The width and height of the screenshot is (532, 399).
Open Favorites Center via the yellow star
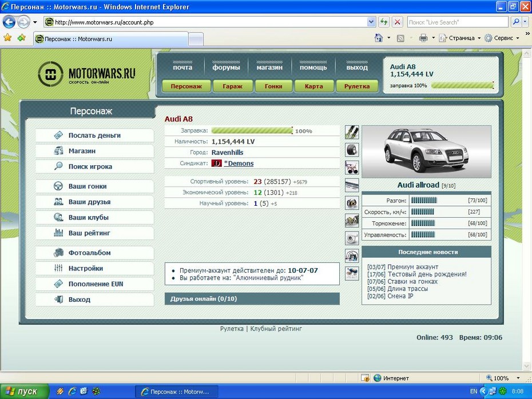pyautogui.click(x=7, y=38)
